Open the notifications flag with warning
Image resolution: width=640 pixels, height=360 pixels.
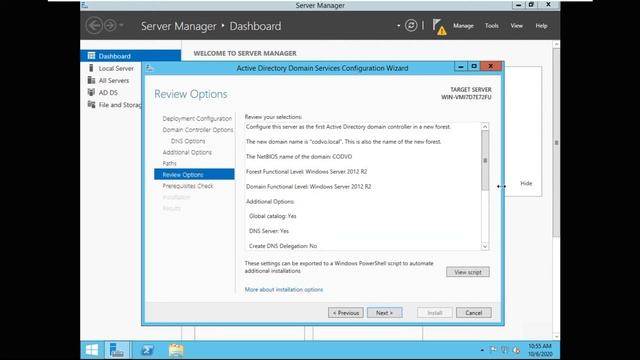439,27
